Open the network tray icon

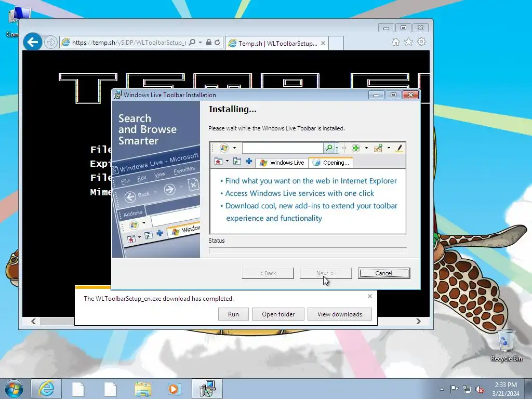click(467, 389)
